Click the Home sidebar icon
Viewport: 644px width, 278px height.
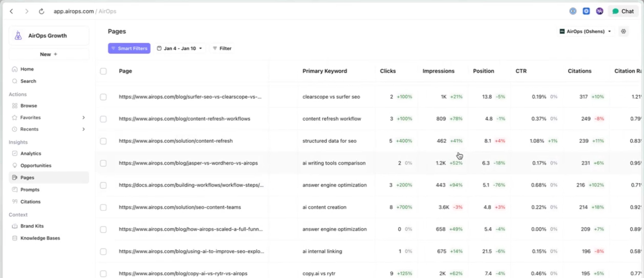click(x=15, y=69)
